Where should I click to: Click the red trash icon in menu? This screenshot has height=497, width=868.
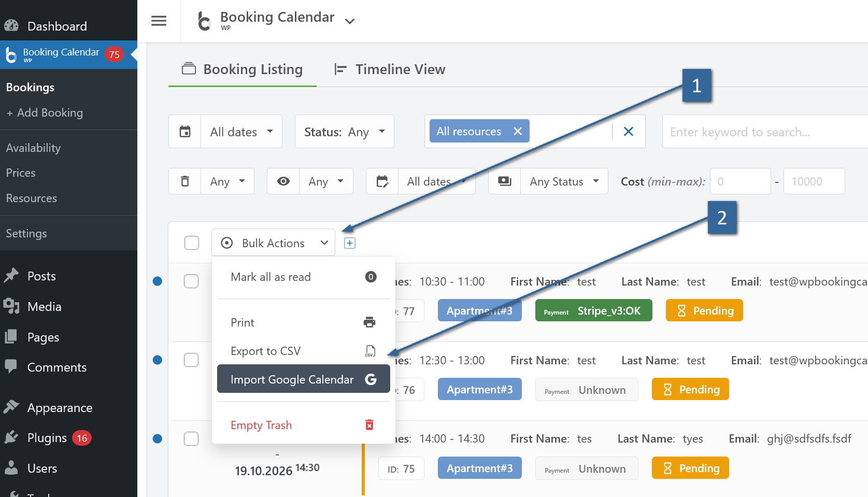point(369,425)
